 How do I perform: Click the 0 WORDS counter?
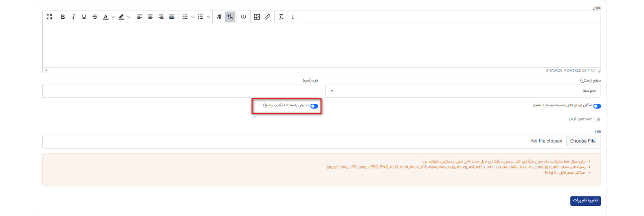(554, 70)
